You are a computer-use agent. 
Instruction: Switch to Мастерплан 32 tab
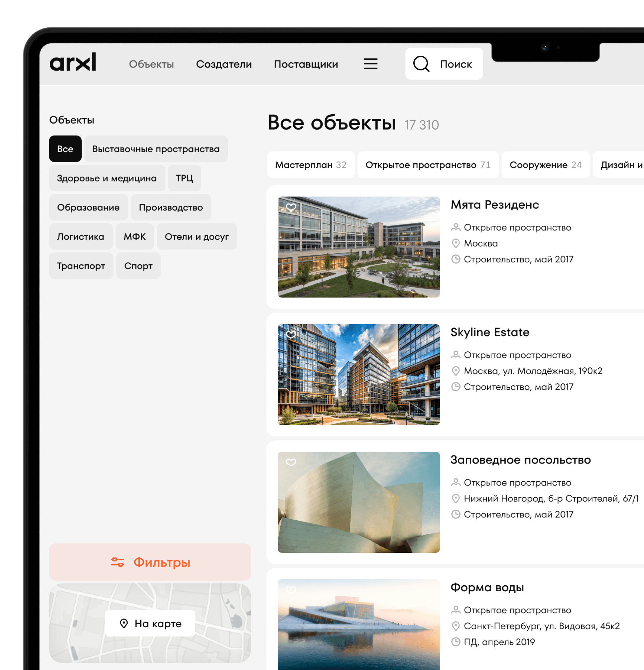click(311, 165)
